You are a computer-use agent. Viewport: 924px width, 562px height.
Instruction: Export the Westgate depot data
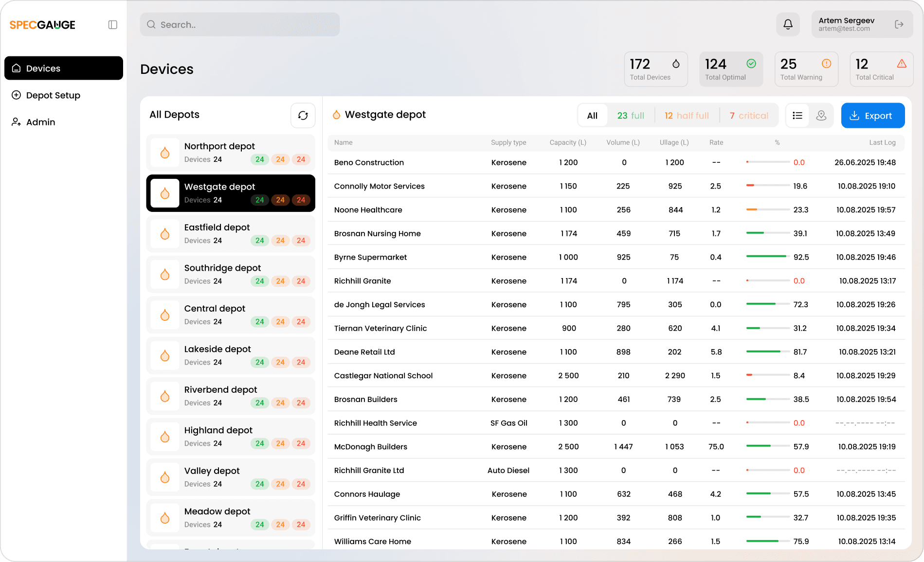pyautogui.click(x=872, y=116)
